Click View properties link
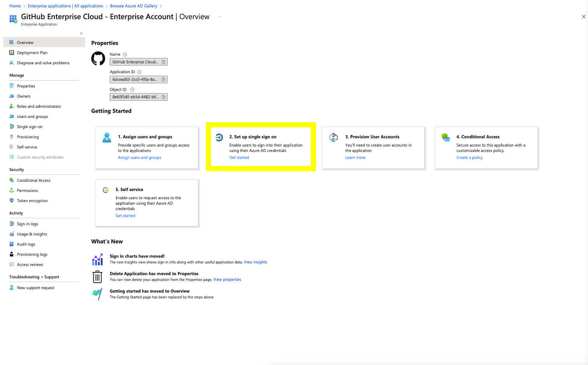Image resolution: width=588 pixels, height=365 pixels. tap(227, 280)
